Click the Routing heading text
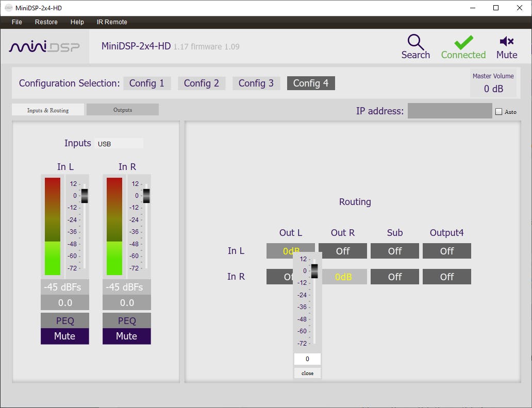Screen dimensions: 532x408 355,202
